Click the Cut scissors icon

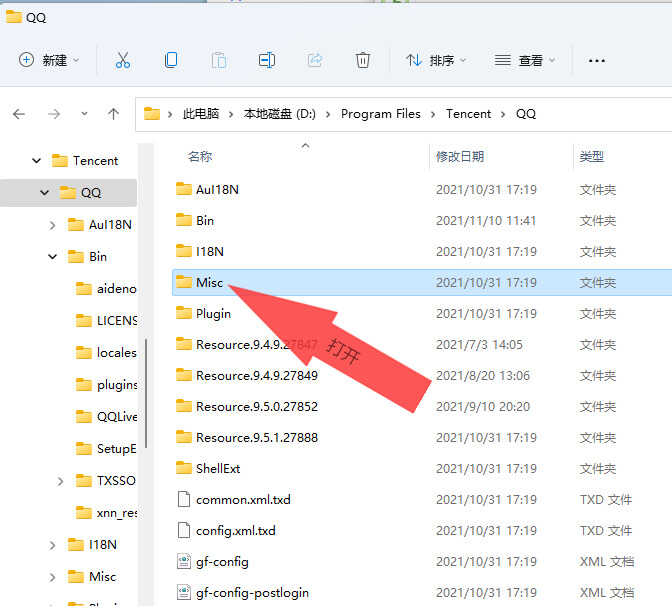[123, 60]
